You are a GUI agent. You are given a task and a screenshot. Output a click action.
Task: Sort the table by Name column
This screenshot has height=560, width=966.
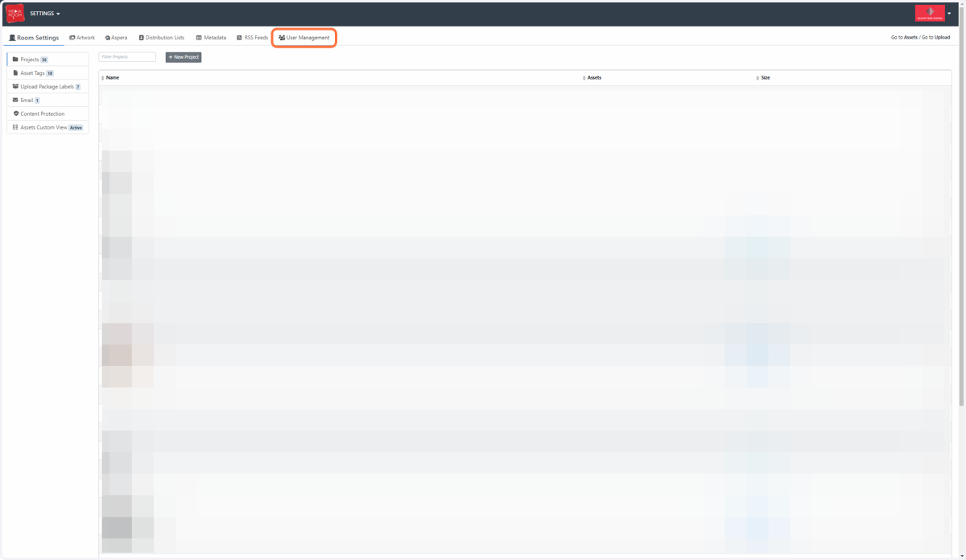coord(110,78)
